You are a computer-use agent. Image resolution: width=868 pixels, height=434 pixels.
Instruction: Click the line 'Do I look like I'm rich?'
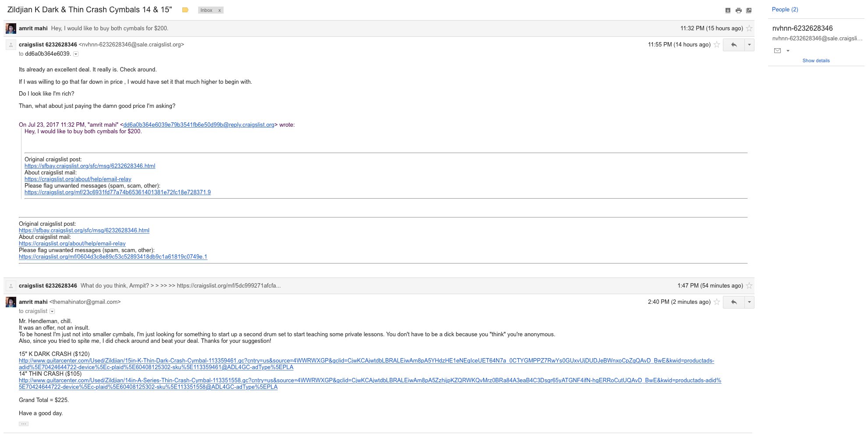tap(46, 94)
